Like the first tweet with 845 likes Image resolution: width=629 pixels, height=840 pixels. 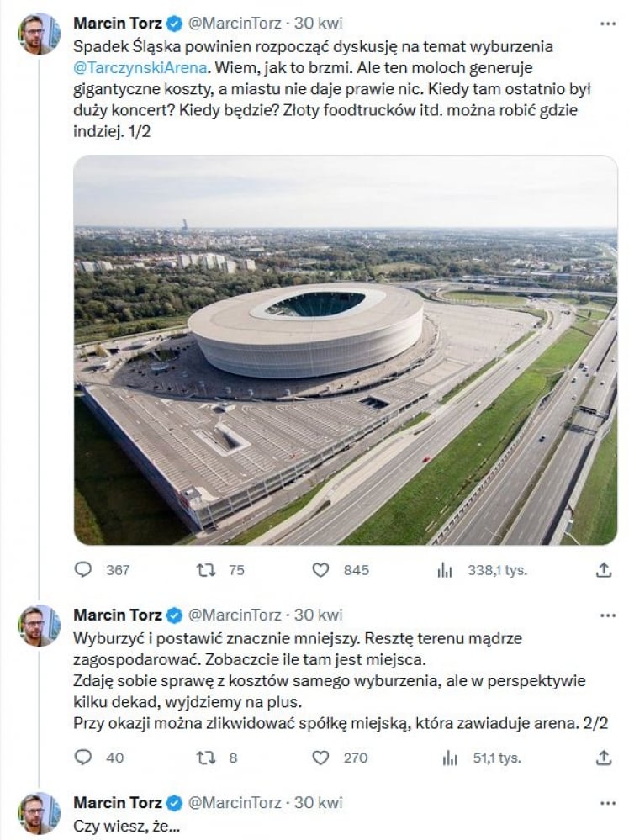(x=321, y=570)
